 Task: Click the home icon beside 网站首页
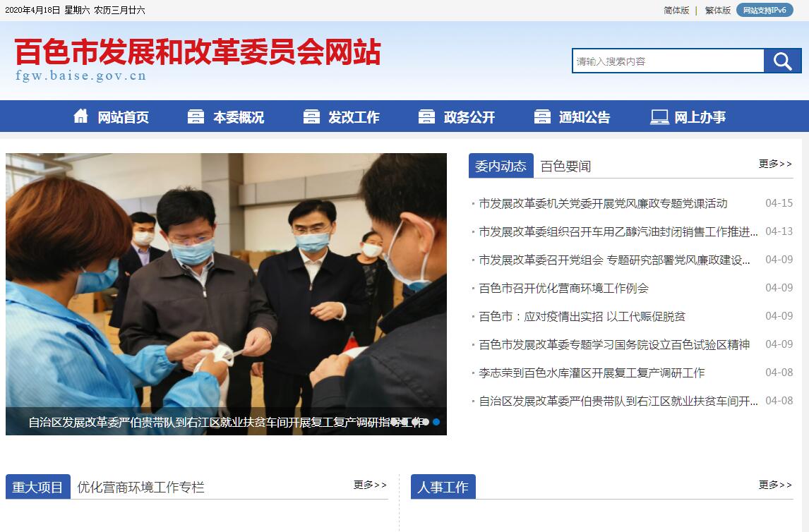80,116
